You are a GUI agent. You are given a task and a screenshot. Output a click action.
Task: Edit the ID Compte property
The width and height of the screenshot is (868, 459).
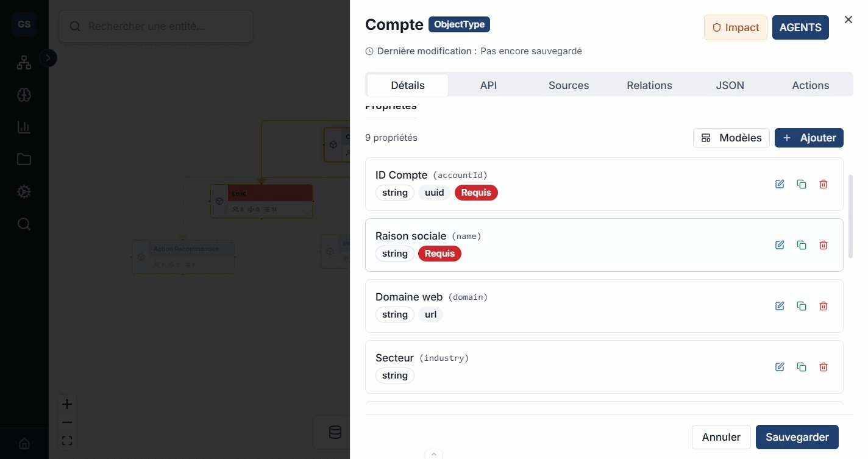(779, 184)
